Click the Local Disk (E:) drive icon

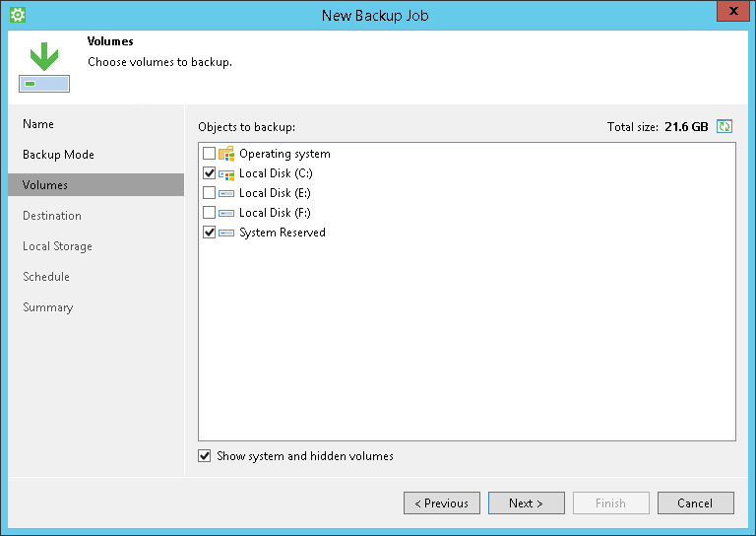tap(226, 193)
